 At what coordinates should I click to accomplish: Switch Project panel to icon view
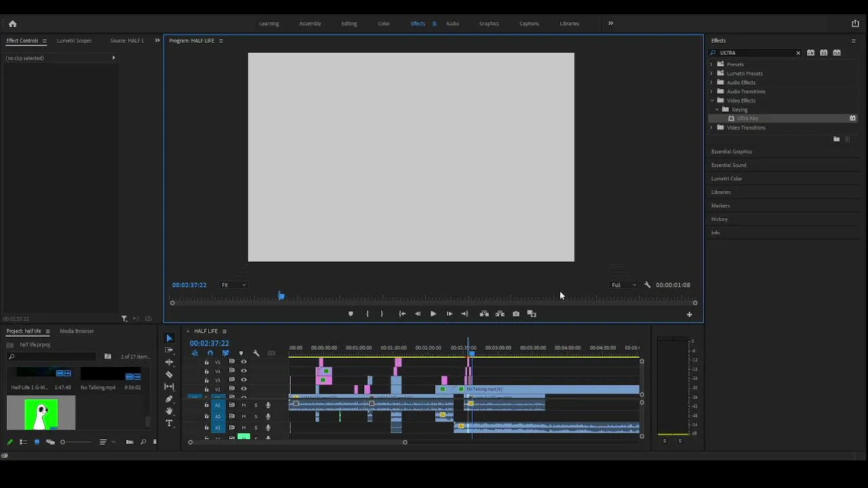37,442
